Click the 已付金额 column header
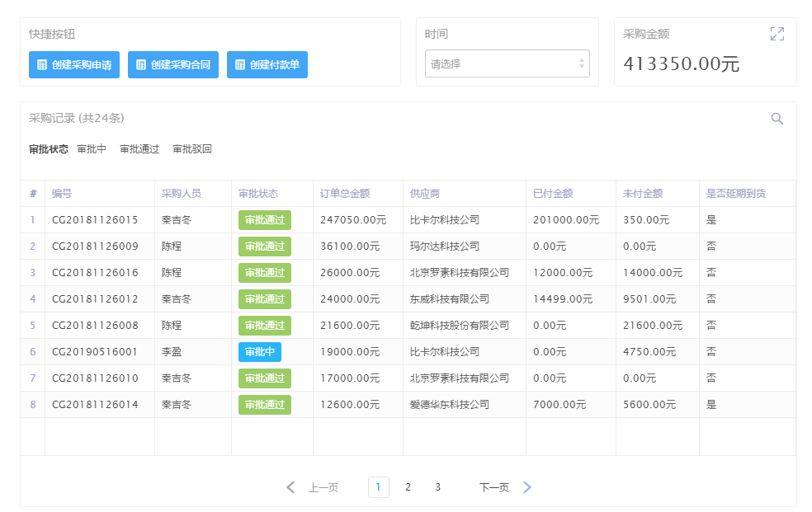Viewport: 812px width, 512px height. coord(553,194)
